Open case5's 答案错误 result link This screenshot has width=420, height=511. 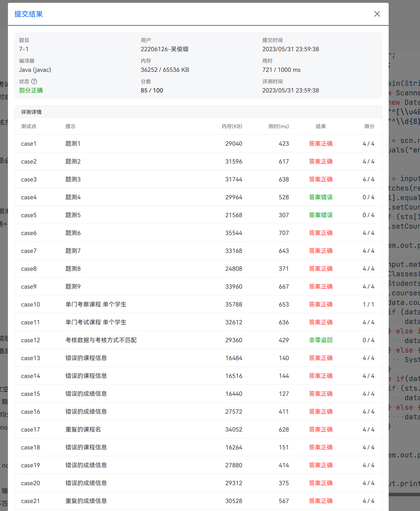point(321,215)
